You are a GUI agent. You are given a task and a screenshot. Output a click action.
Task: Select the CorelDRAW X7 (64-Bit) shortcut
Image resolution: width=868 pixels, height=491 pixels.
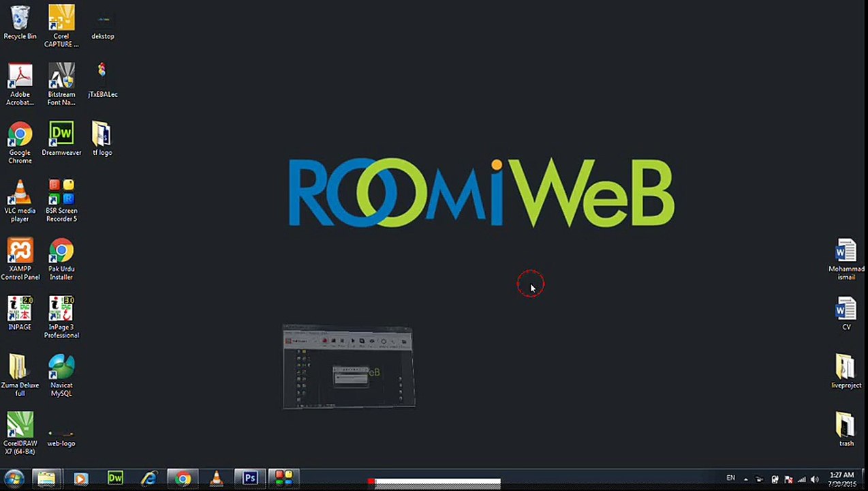point(20,434)
